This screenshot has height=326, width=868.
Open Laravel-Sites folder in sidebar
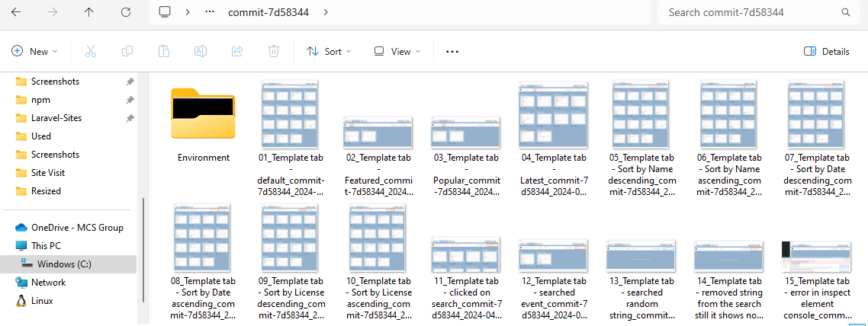click(56, 118)
